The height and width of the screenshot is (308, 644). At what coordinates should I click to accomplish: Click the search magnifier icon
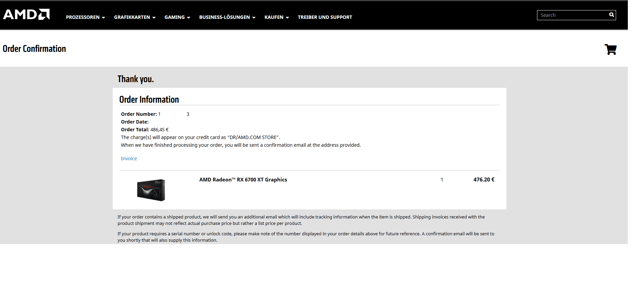pyautogui.click(x=611, y=15)
